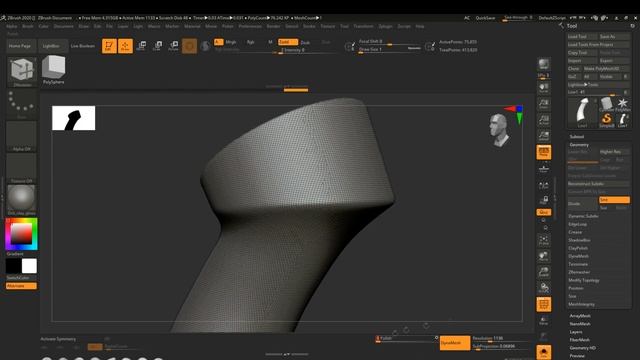Select the SimpleBrush tool thumbnail
Screen dimensions: 640x360
607,120
